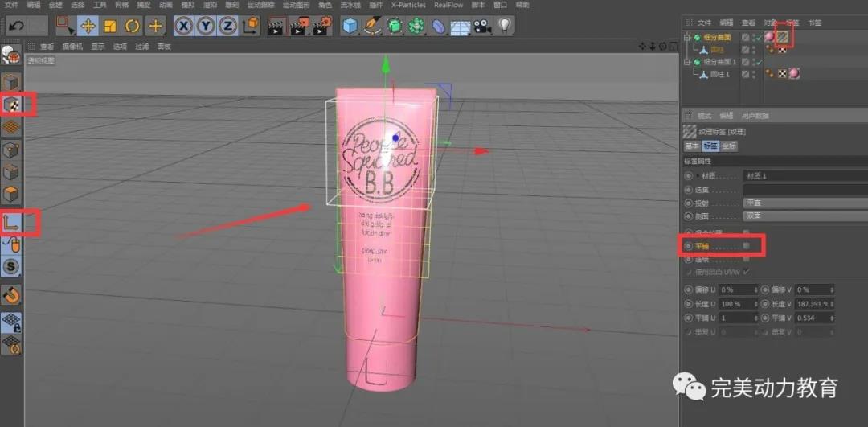Toggle the Z axis lock button
This screenshot has width=868, height=427.
point(227,26)
